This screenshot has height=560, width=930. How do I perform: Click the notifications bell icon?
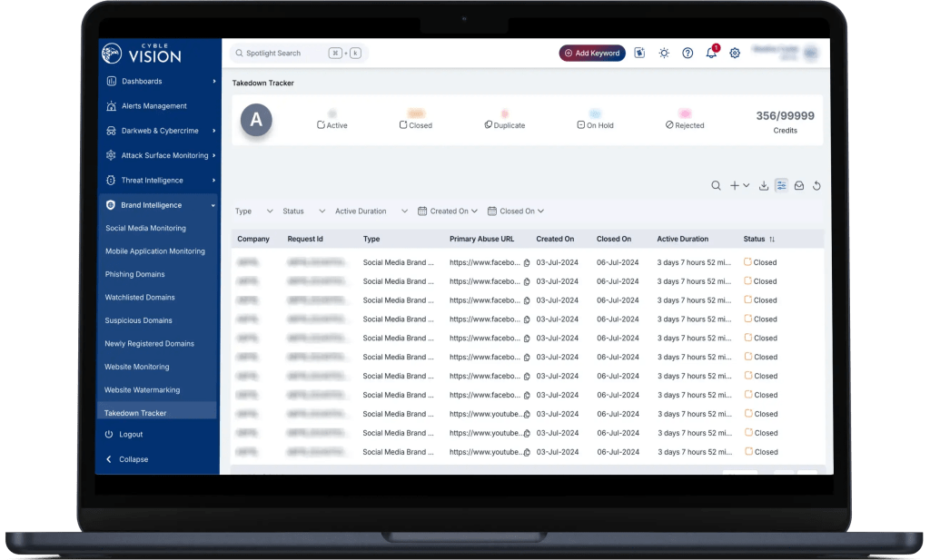coord(712,53)
